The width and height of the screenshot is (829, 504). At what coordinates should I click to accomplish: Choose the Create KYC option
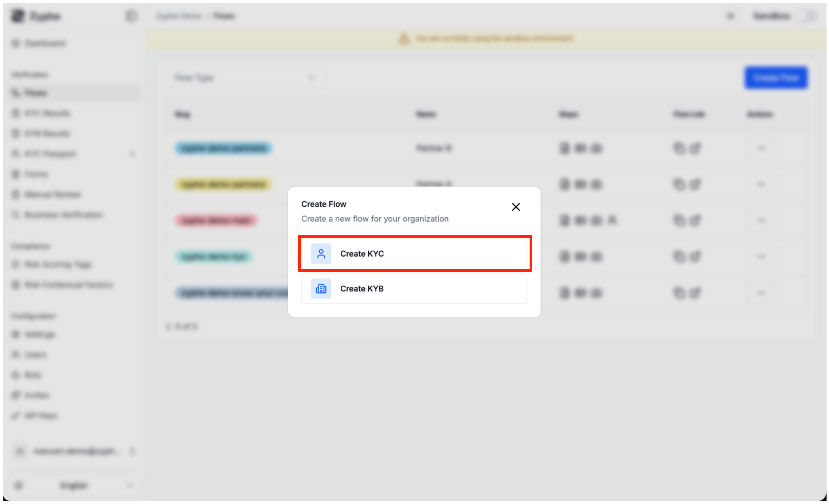click(414, 253)
